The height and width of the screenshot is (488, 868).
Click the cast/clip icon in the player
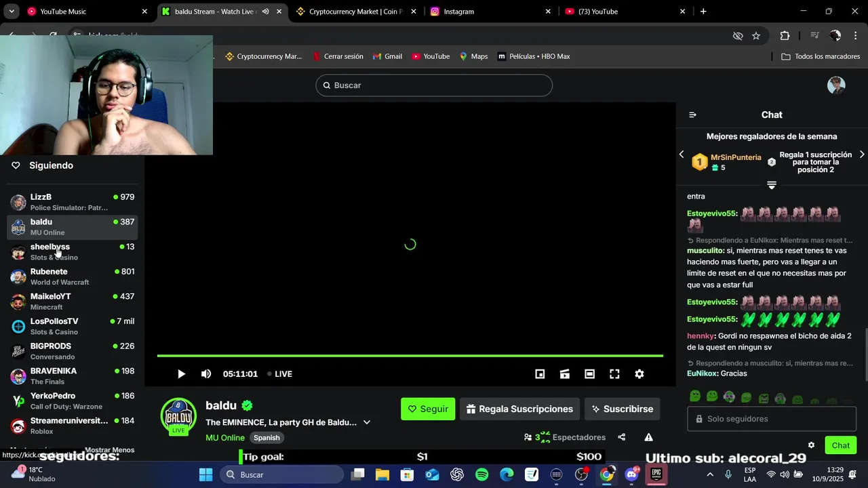pyautogui.click(x=564, y=374)
